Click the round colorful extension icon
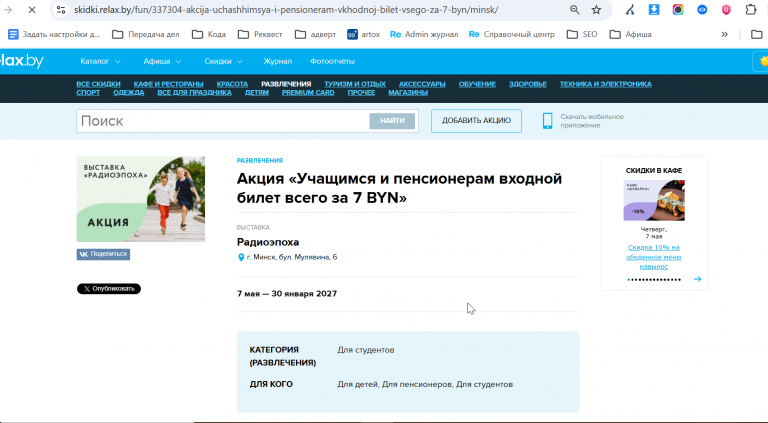This screenshot has width=768, height=423. click(x=678, y=9)
